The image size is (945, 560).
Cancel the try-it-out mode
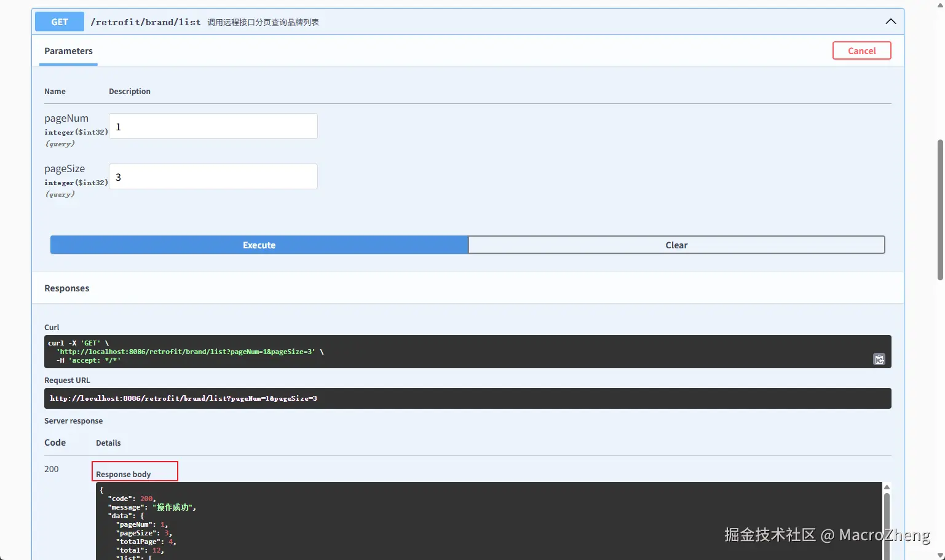tap(861, 50)
